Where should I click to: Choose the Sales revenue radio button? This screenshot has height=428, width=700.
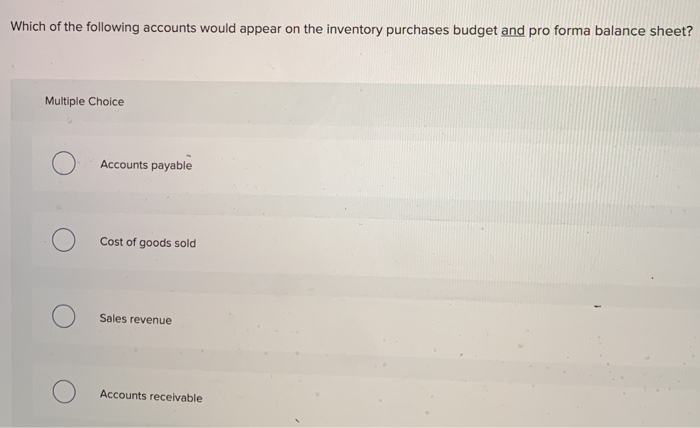coord(63,316)
